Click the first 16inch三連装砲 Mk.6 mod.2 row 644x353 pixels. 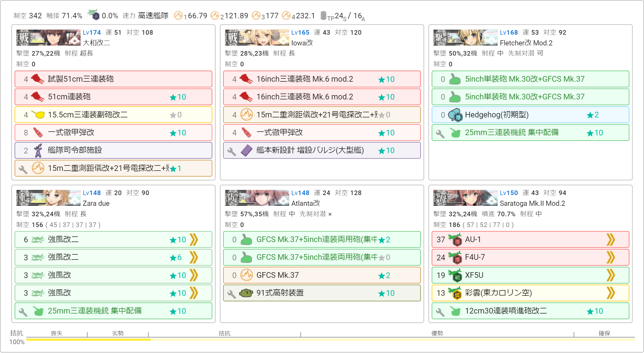[322, 79]
